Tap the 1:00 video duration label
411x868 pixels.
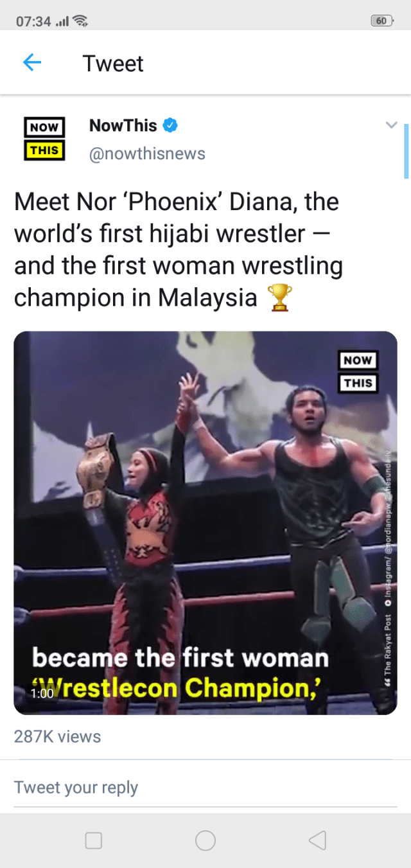42,694
